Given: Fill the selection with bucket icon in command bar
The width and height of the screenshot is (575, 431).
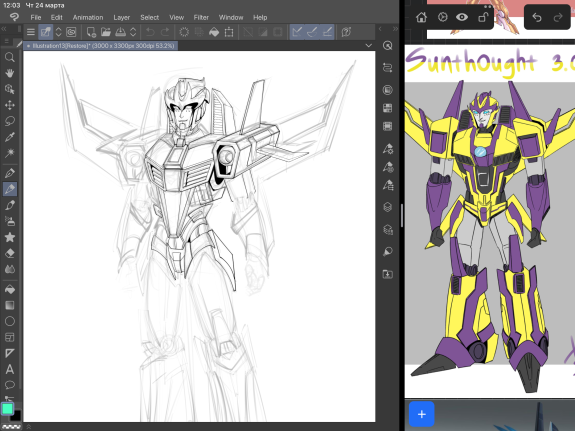Looking at the screenshot, I should (214, 32).
